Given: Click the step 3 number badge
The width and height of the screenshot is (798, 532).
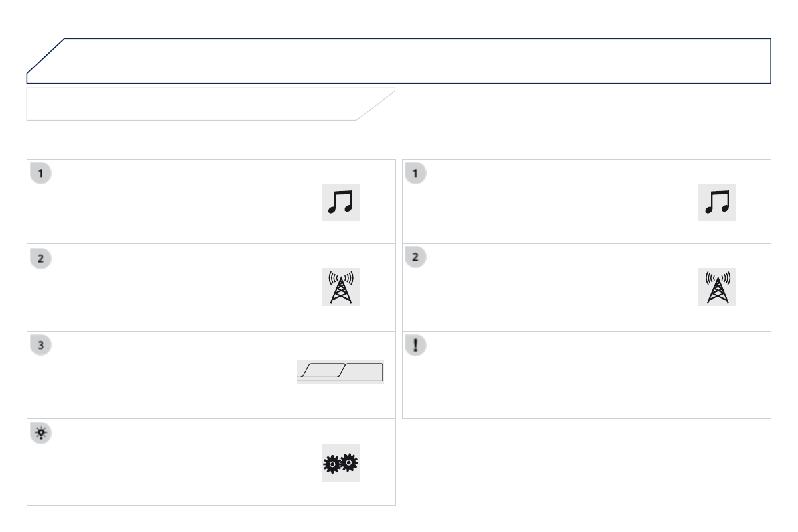Looking at the screenshot, I should pyautogui.click(x=42, y=346).
